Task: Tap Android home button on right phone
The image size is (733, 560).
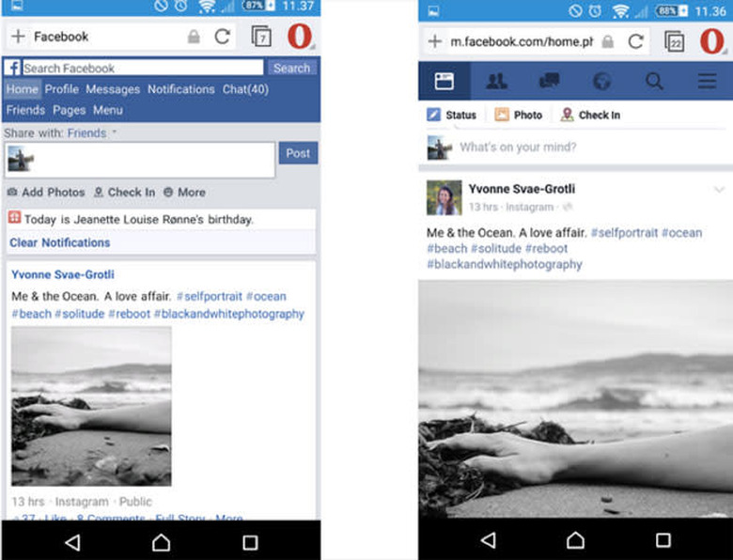Action: (575, 540)
